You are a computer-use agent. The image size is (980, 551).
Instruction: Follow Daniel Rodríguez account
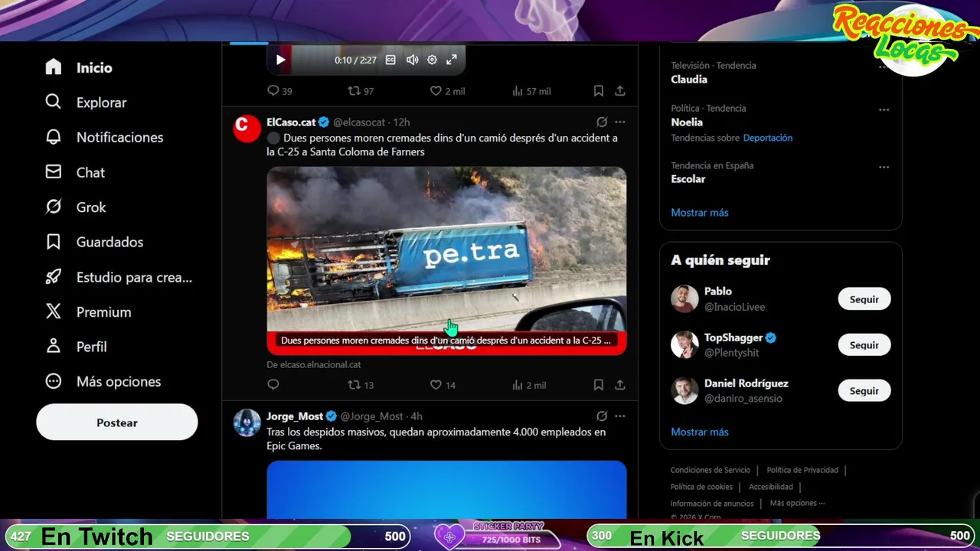pyautogui.click(x=864, y=391)
